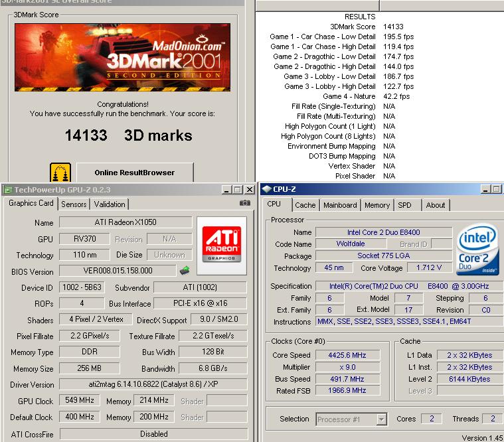This screenshot has height=442, width=504.
Task: Click the Core Voltage value 1.712 V
Action: click(429, 267)
